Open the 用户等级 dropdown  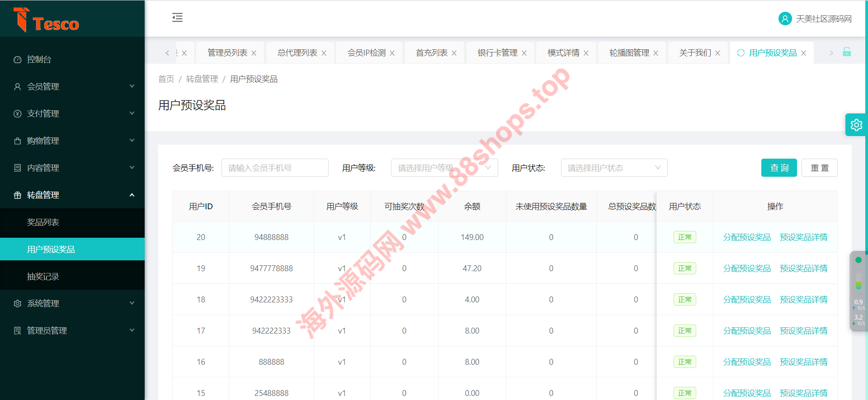coord(444,168)
